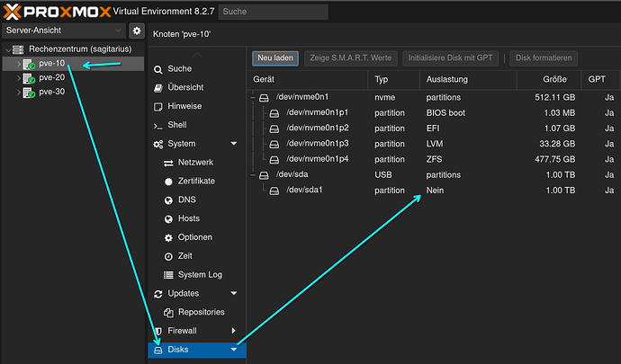Viewport: 621px width, 364px height.
Task: Click the Disk formatieren button
Action: (544, 58)
